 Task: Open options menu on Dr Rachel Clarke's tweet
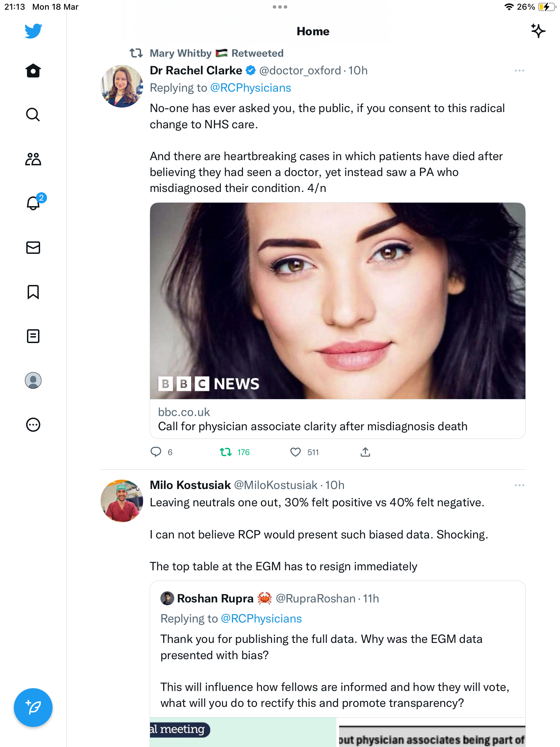(x=520, y=71)
